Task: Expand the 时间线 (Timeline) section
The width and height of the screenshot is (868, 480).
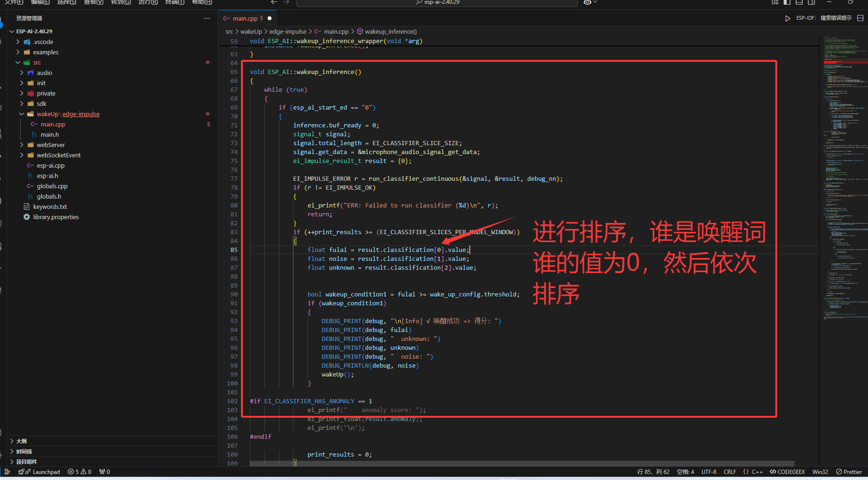Action: point(24,451)
